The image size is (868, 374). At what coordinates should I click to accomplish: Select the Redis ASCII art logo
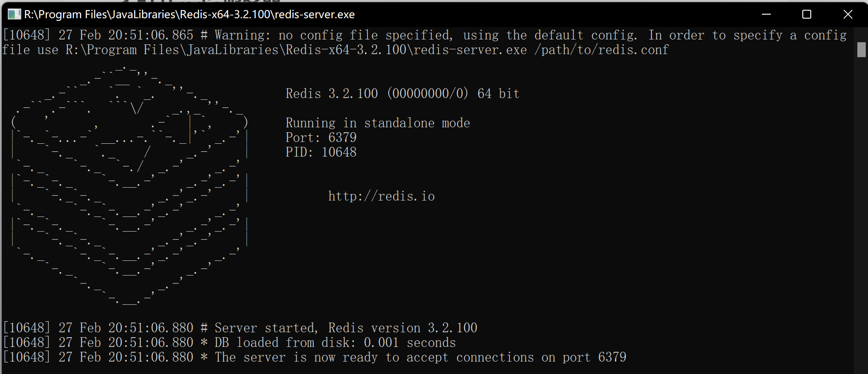[129, 186]
